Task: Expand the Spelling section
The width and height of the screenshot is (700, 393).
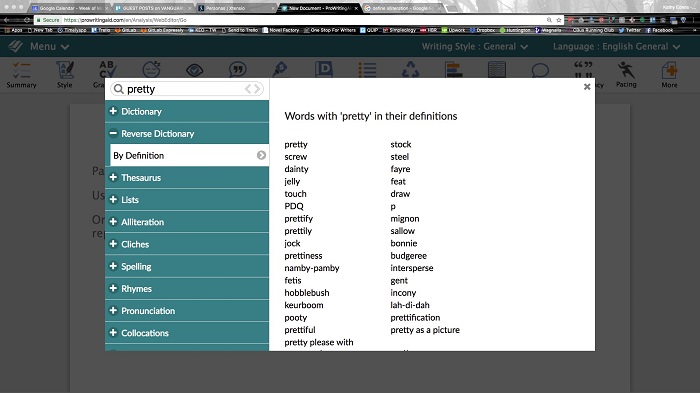Action: coord(187,266)
